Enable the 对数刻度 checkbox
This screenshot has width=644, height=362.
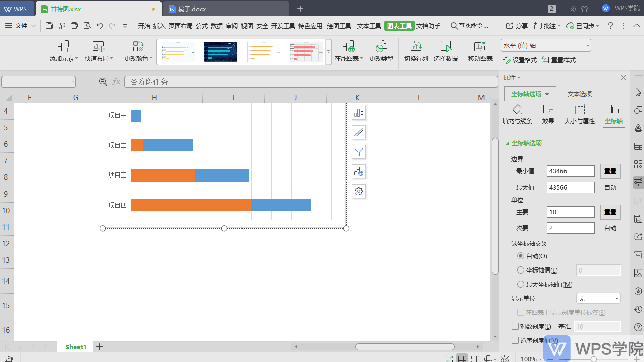coord(515,327)
